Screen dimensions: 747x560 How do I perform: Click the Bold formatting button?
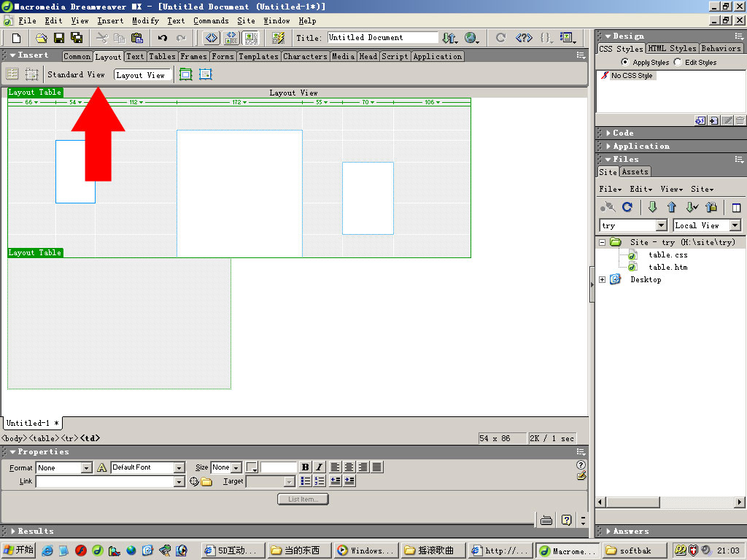pos(305,467)
